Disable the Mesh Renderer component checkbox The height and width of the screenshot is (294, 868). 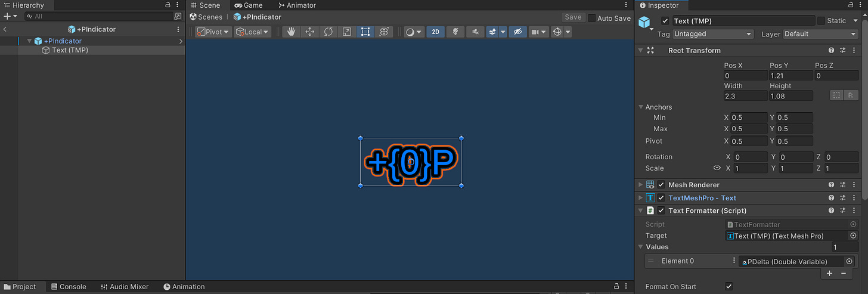[x=661, y=185]
